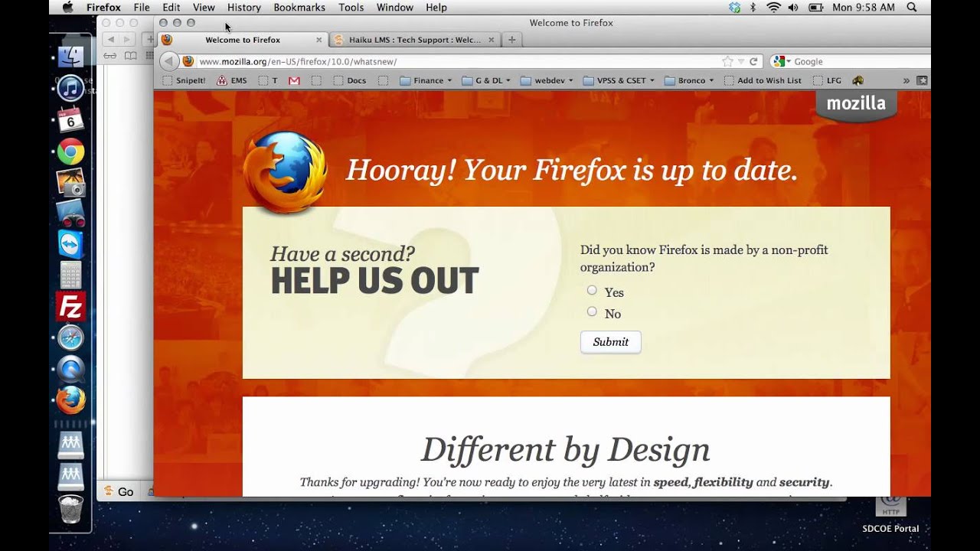Screen dimensions: 980x551
Task: Click the mozilla tab logo link
Action: point(856,104)
